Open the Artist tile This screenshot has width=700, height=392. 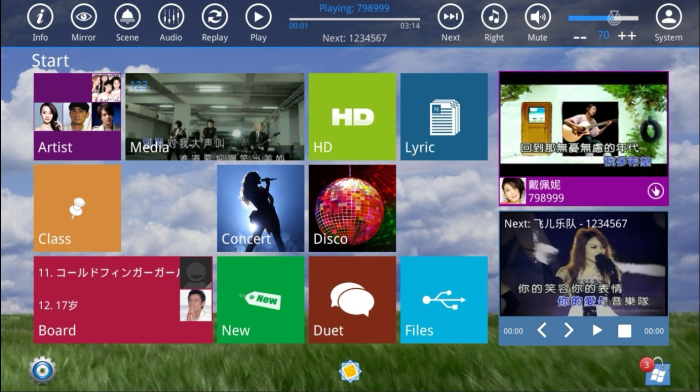(77, 117)
